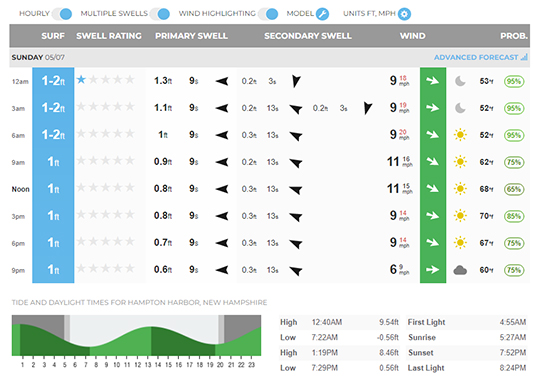Click the sun icon for Noon
The height and width of the screenshot is (380, 533).
coord(460,189)
